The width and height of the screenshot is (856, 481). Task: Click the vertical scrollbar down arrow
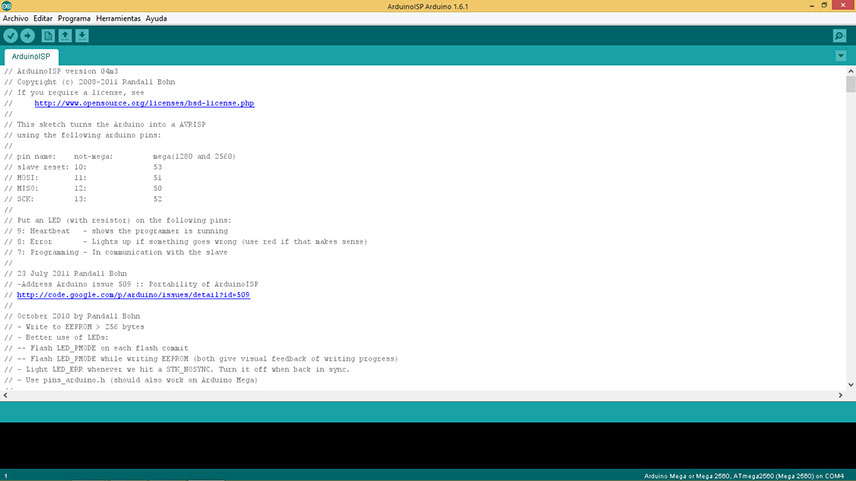pyautogui.click(x=851, y=385)
